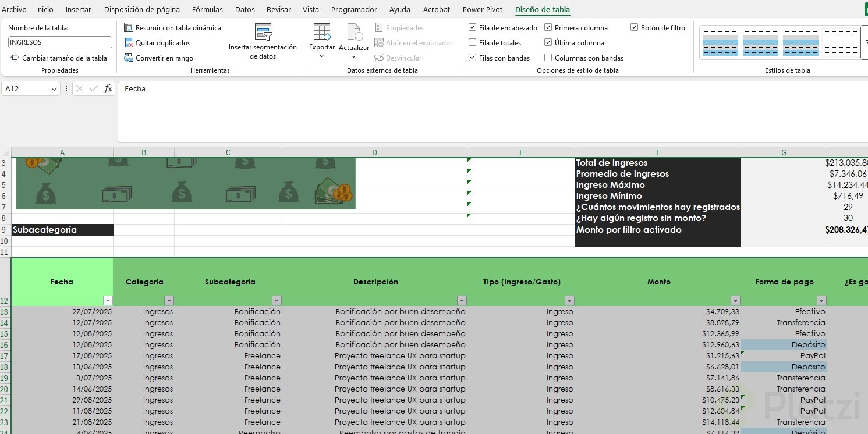Open the Forma de pago filter dropdown
Viewport: 868px width, 434px height.
pos(821,301)
